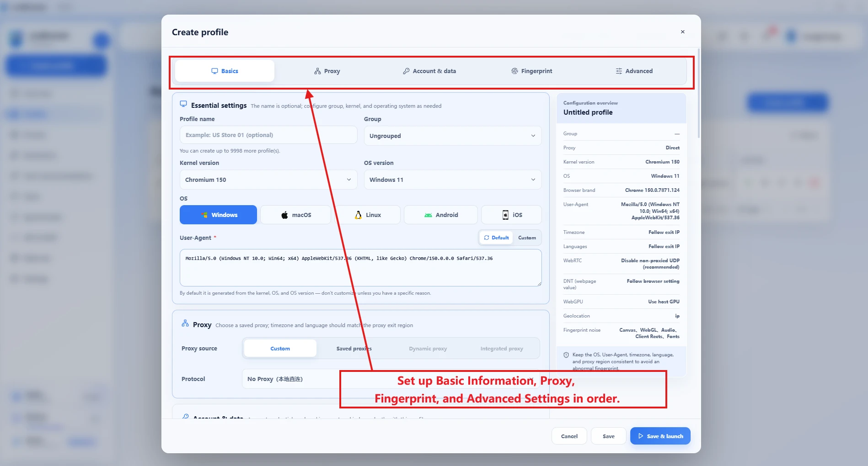Click the penguin icon in Linux button
Image resolution: width=868 pixels, height=466 pixels.
coord(358,215)
